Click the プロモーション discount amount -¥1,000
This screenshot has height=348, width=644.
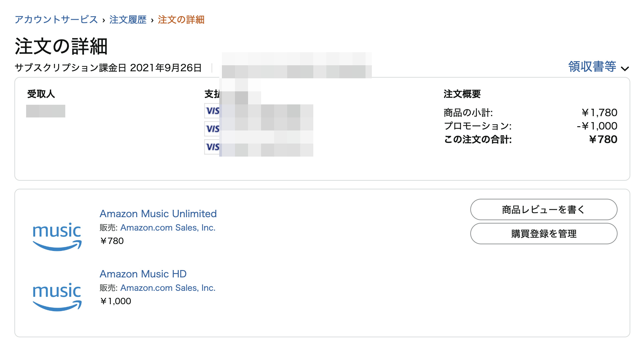coord(597,126)
